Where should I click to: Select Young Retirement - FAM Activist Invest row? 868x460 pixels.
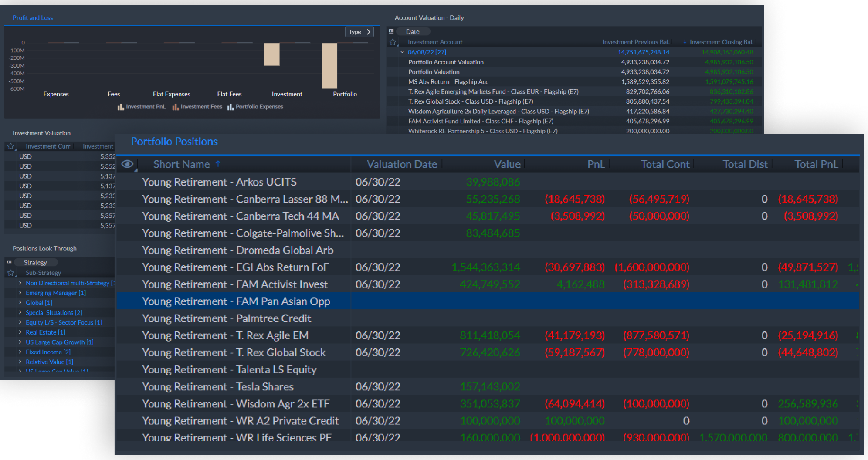[488, 284]
